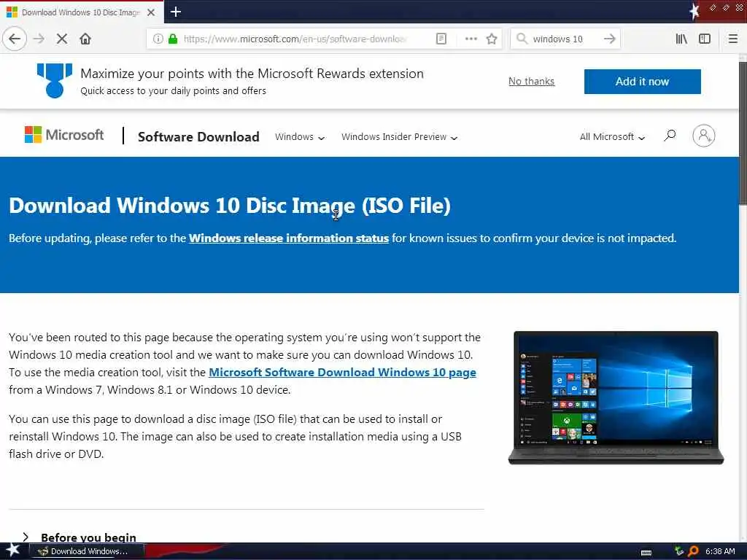Show site information icon in address bar

(158, 39)
